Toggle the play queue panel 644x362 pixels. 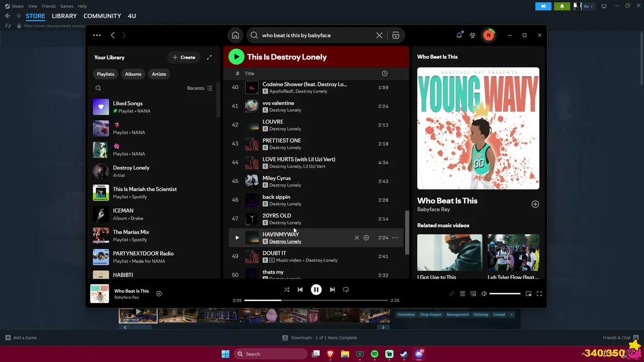point(462,294)
